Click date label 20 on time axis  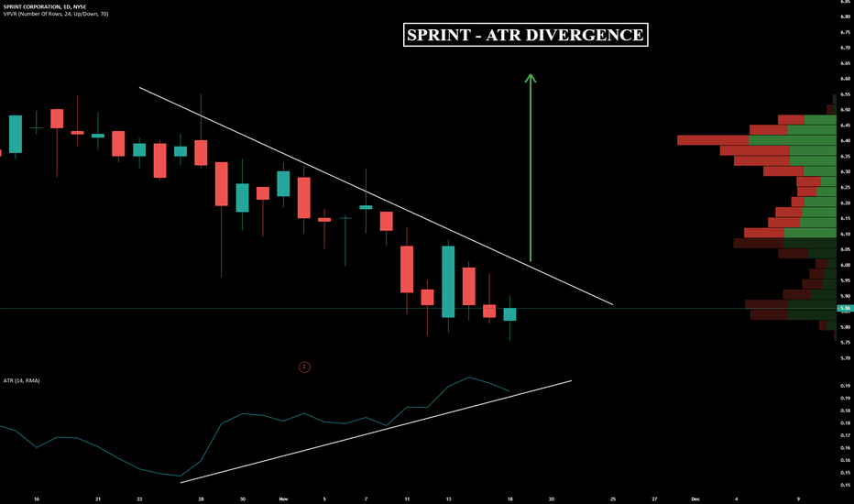(x=552, y=499)
